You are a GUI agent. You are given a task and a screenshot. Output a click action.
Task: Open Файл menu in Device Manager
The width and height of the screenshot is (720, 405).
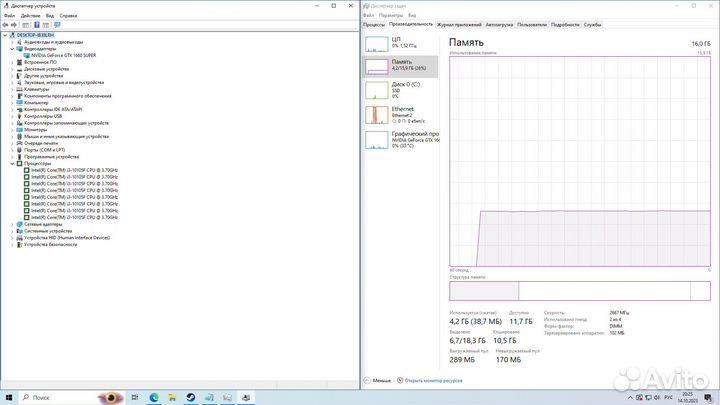point(9,16)
